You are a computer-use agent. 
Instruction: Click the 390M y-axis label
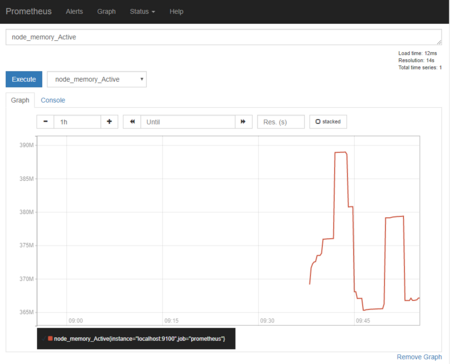tap(26, 145)
